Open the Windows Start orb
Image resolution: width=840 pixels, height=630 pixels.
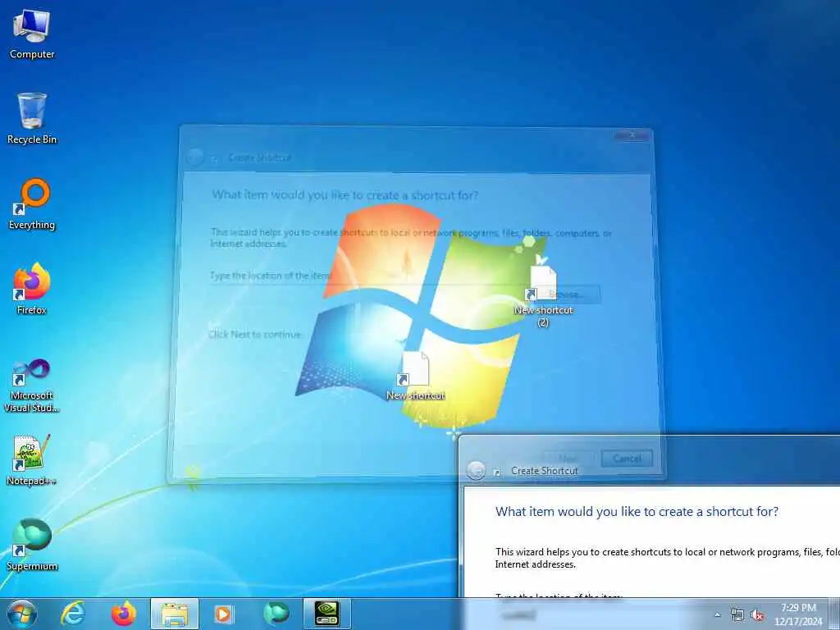click(x=22, y=614)
